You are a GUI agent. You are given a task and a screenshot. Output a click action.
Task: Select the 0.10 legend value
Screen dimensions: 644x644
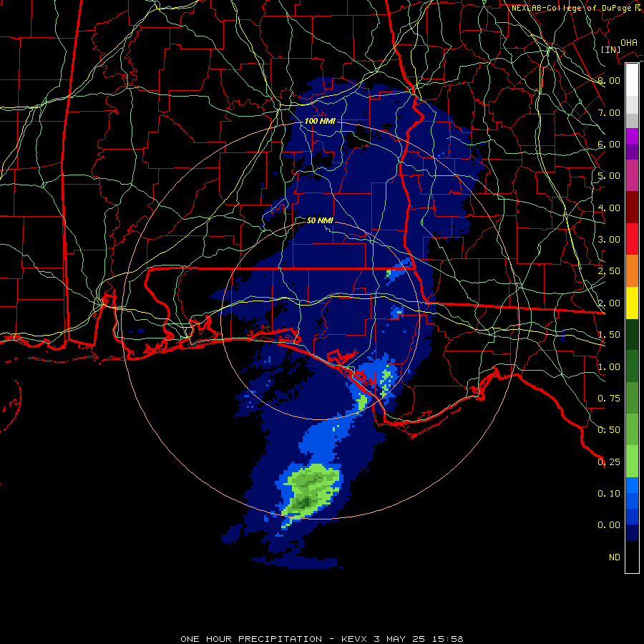pos(609,494)
